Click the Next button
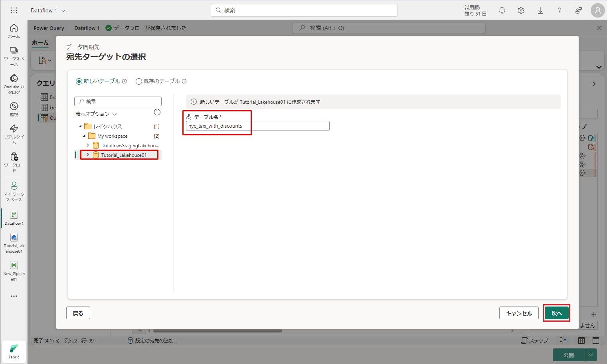 [x=557, y=313]
